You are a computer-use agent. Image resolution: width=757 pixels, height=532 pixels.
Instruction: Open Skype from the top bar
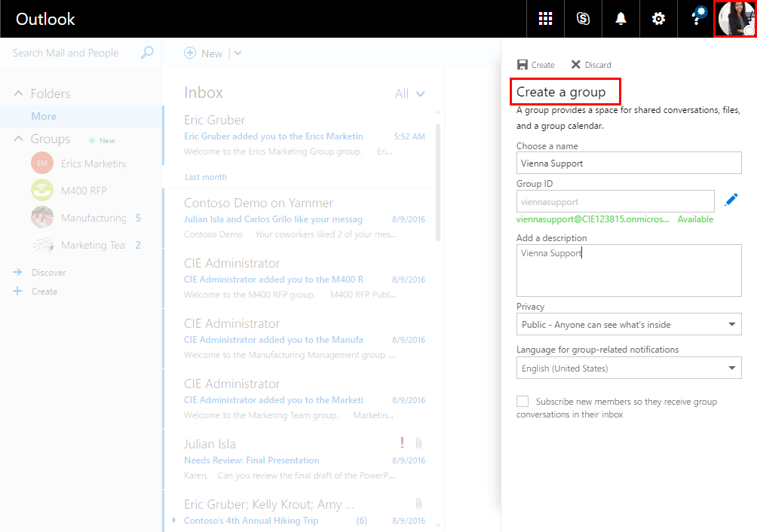tap(583, 19)
